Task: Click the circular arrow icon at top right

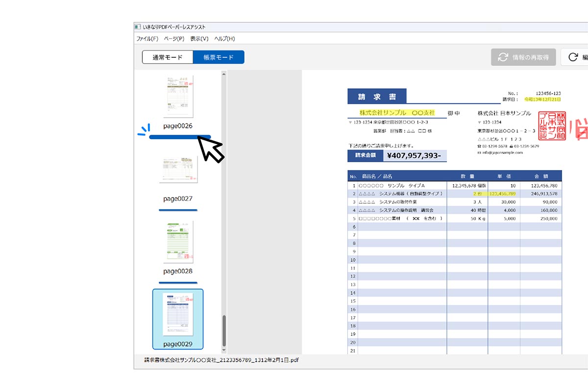Action: pyautogui.click(x=572, y=57)
